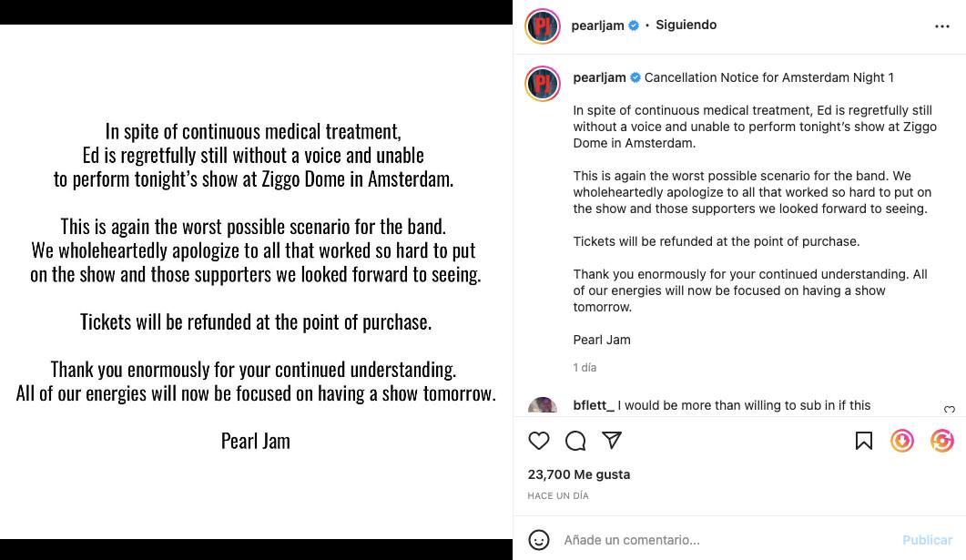Click Pearl Jam avatar beside the caption
Viewport: 966px width, 560px height.
click(543, 84)
